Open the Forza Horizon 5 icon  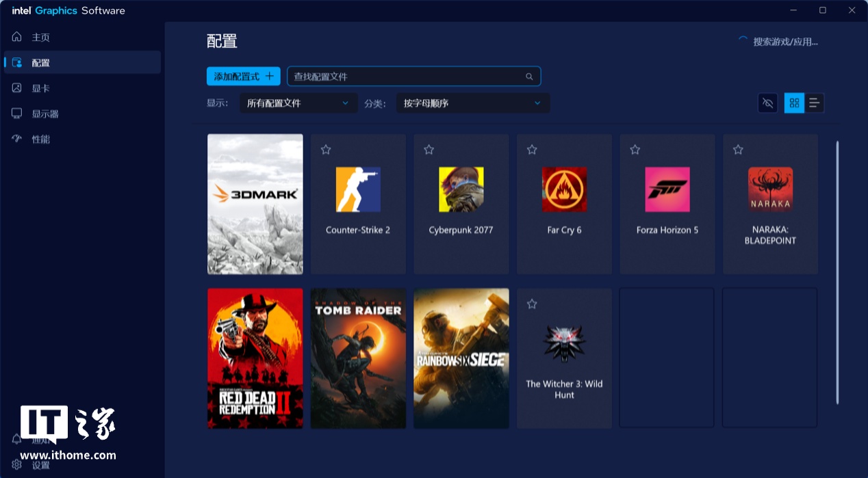point(667,189)
